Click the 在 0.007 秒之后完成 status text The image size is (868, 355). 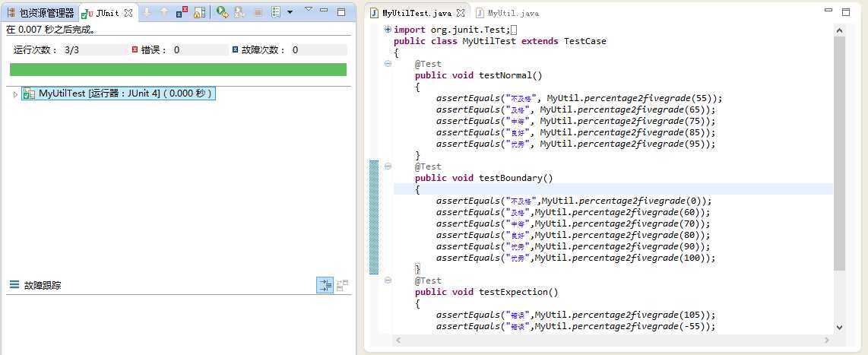tap(50, 30)
